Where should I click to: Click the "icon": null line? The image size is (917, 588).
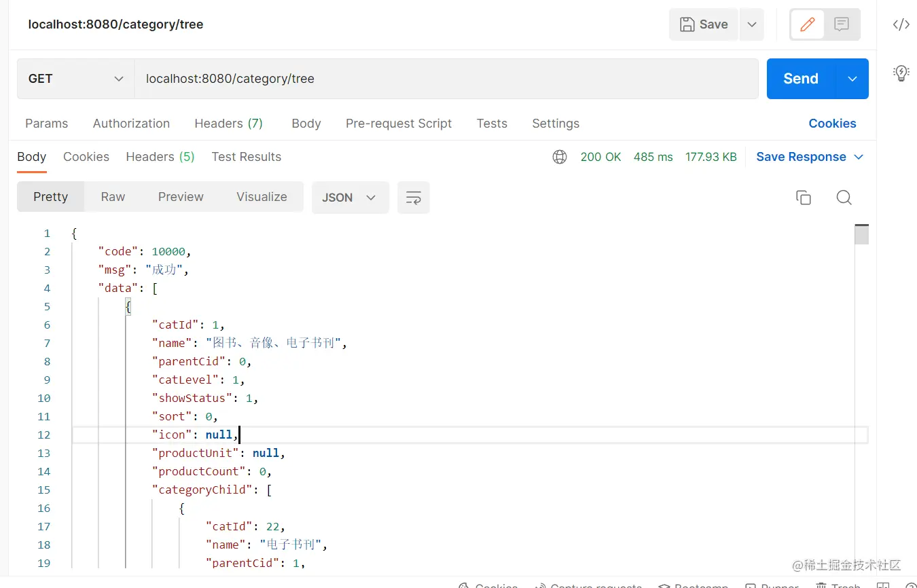(196, 435)
